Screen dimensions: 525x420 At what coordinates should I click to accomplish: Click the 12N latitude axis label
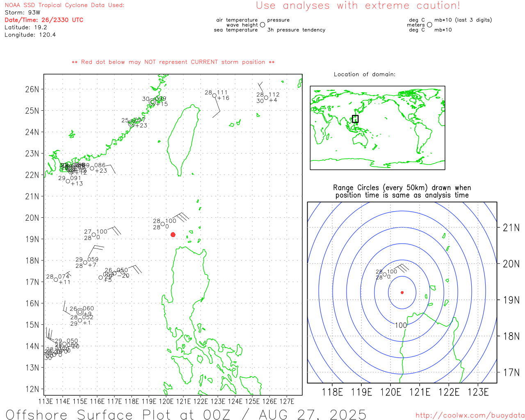(32, 389)
